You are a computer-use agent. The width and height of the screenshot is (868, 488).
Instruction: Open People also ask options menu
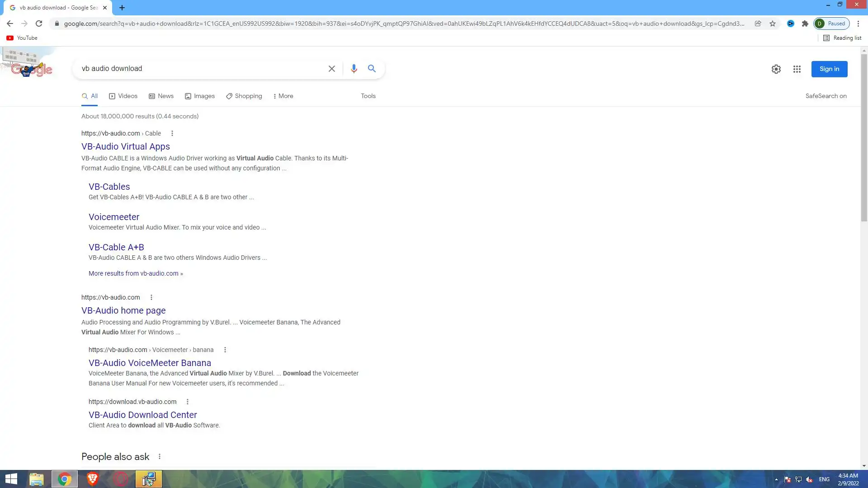click(x=160, y=457)
